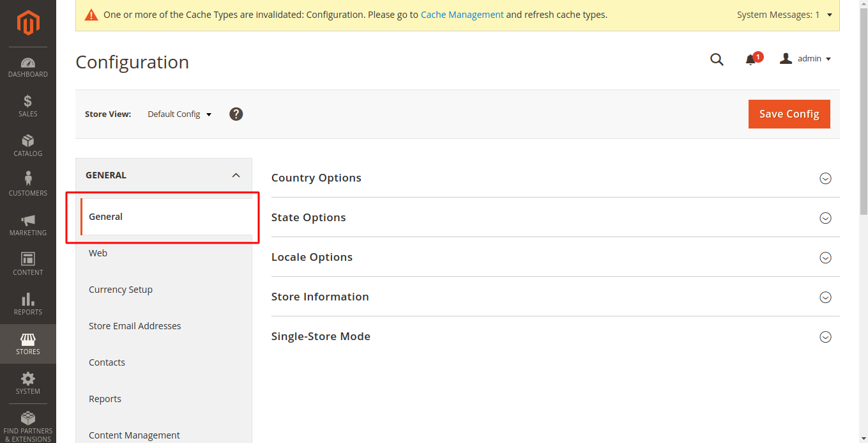Click the Store View label
868x443 pixels.
point(108,114)
